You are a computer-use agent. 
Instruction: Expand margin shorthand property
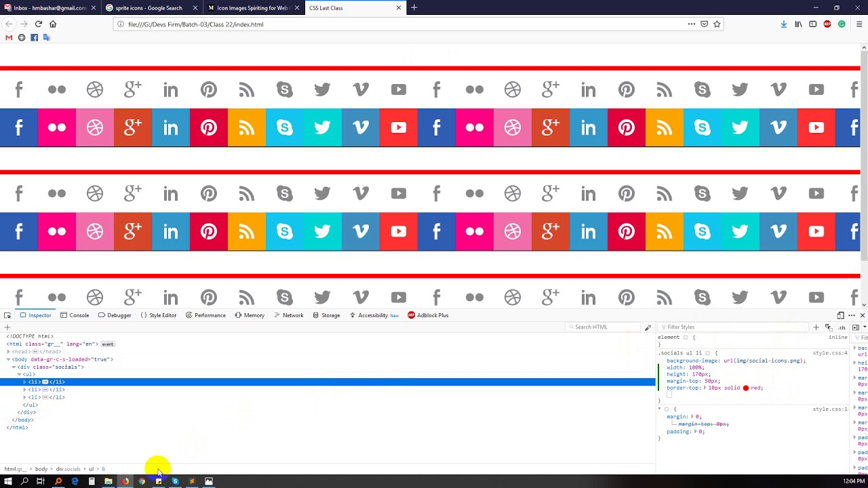coord(692,417)
